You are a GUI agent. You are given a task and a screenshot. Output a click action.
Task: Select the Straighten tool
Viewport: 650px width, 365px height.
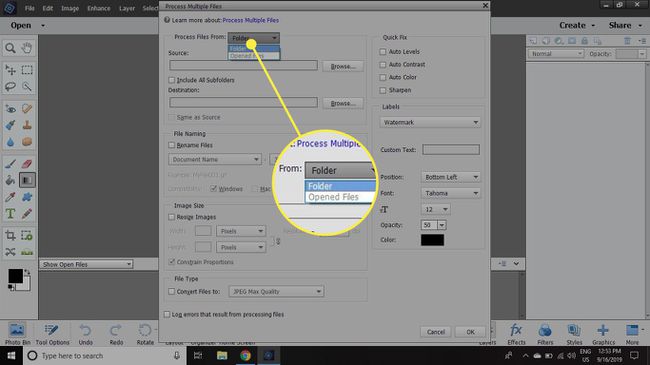tap(27, 252)
